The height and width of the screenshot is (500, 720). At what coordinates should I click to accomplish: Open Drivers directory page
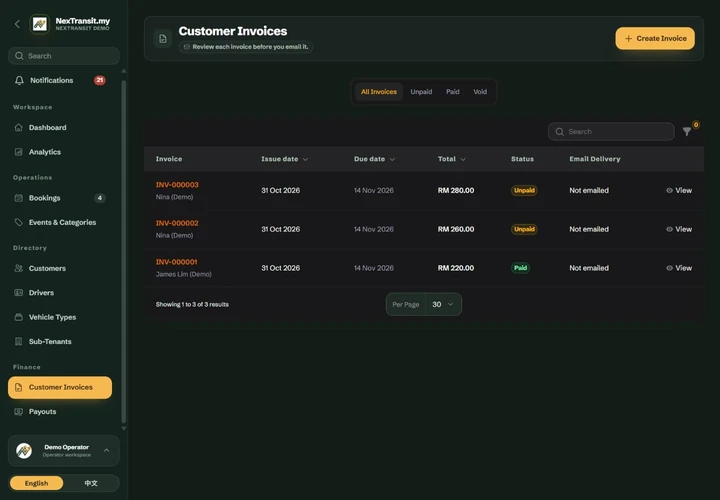60,292
